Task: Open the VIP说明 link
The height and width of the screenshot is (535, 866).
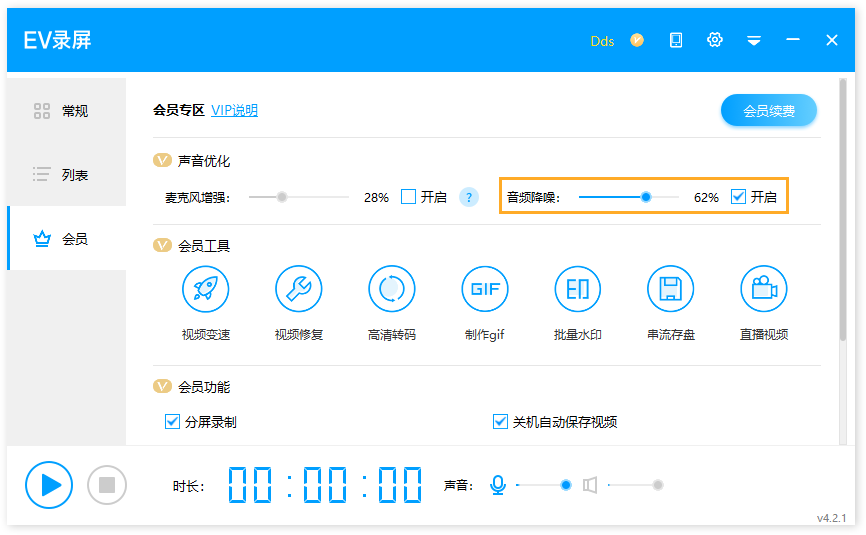Action: pyautogui.click(x=234, y=110)
